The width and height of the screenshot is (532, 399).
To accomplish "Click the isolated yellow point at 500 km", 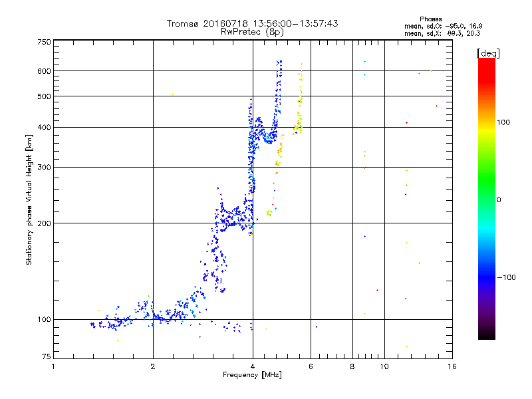I will [x=172, y=95].
